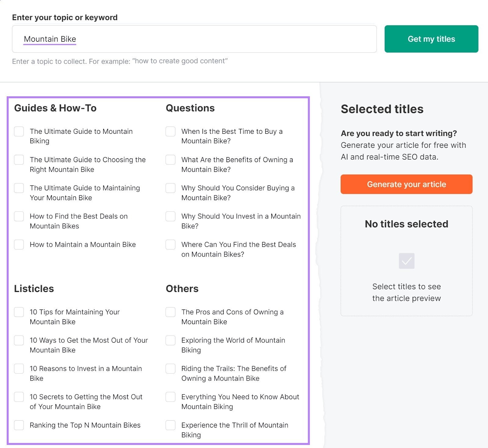Click 'Why Should You Invest in a Mountain Bike?' text
The width and height of the screenshot is (488, 448).
point(241,221)
